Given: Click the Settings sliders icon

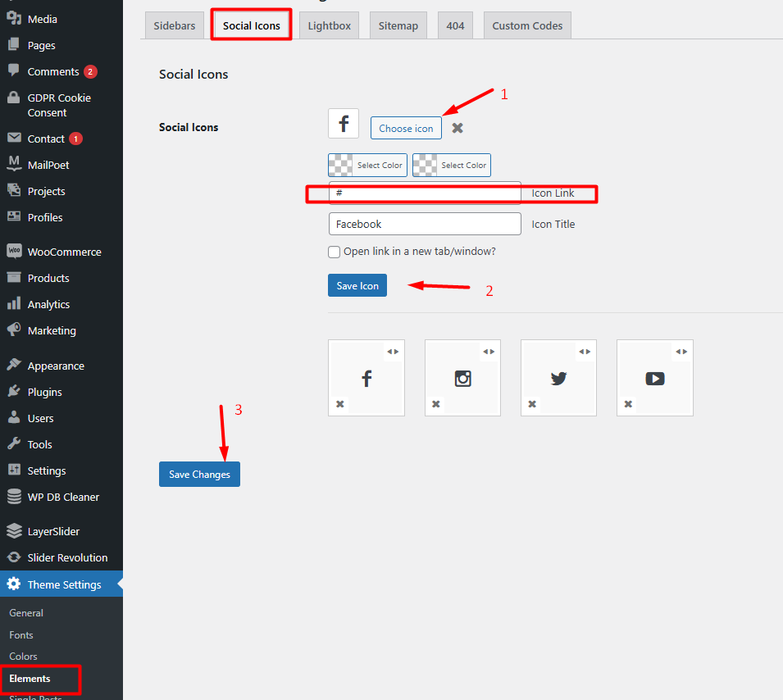Looking at the screenshot, I should 14,470.
